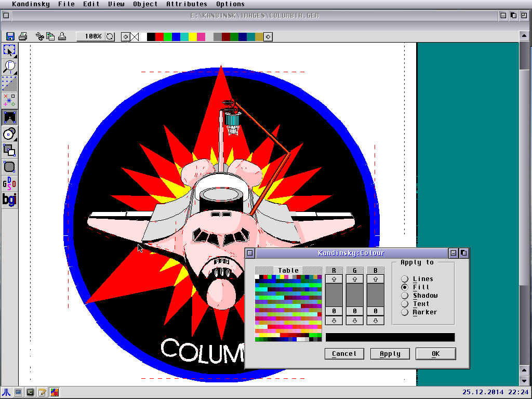Click the R slider track

(x=334, y=295)
